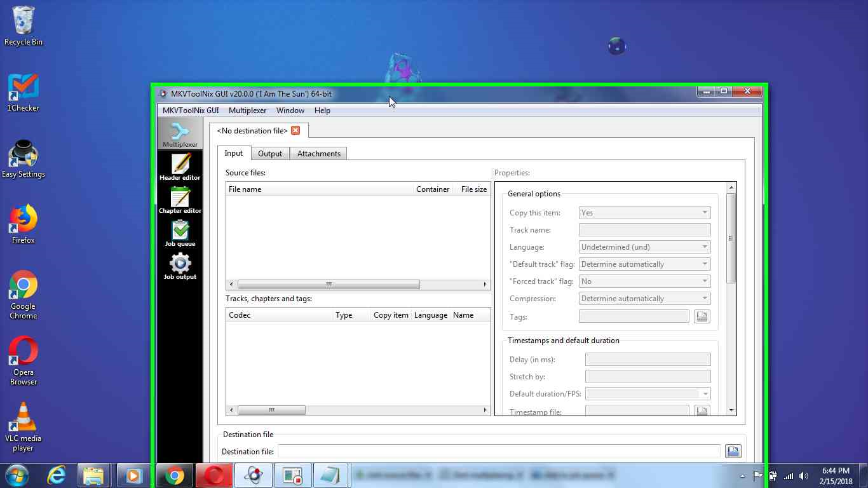868x488 pixels.
Task: Sort by Codec column header
Action: point(280,315)
